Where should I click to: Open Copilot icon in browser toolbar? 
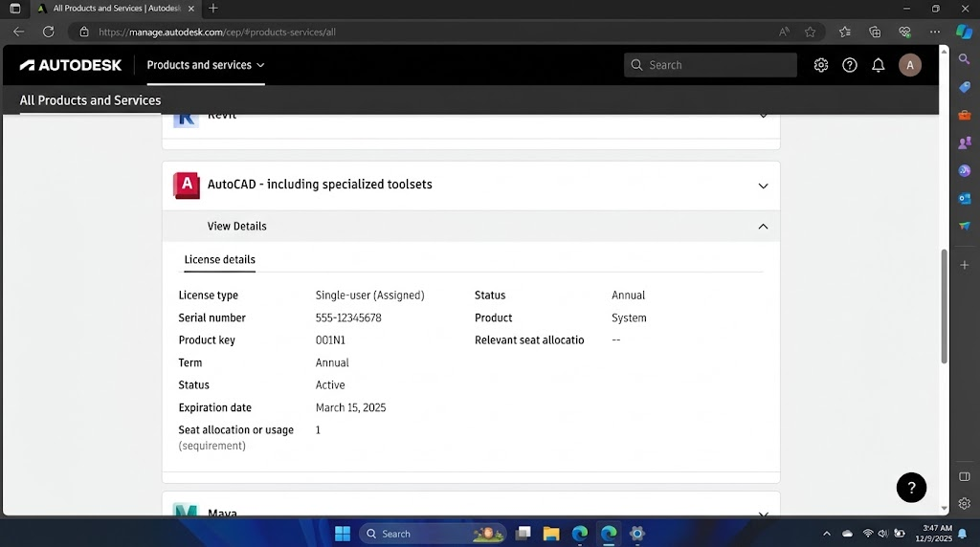coord(964,32)
